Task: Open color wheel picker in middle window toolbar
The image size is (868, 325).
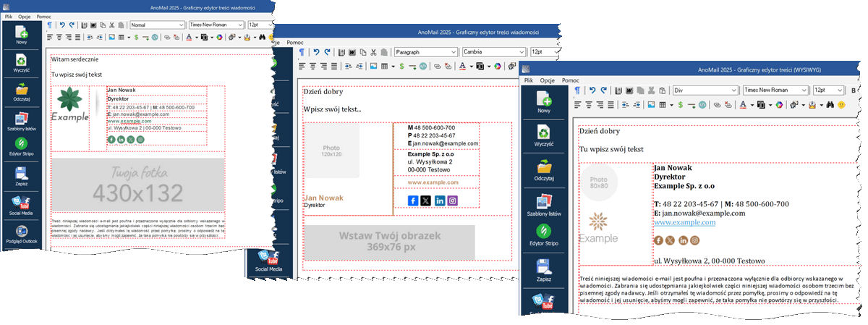Action: pos(497,66)
